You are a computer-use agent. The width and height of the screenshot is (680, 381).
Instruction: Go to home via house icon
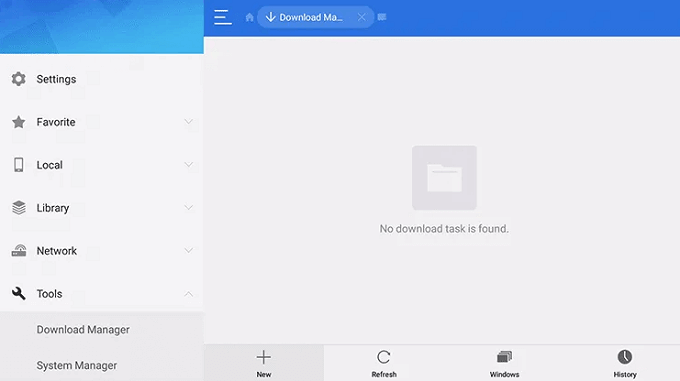[x=249, y=17]
